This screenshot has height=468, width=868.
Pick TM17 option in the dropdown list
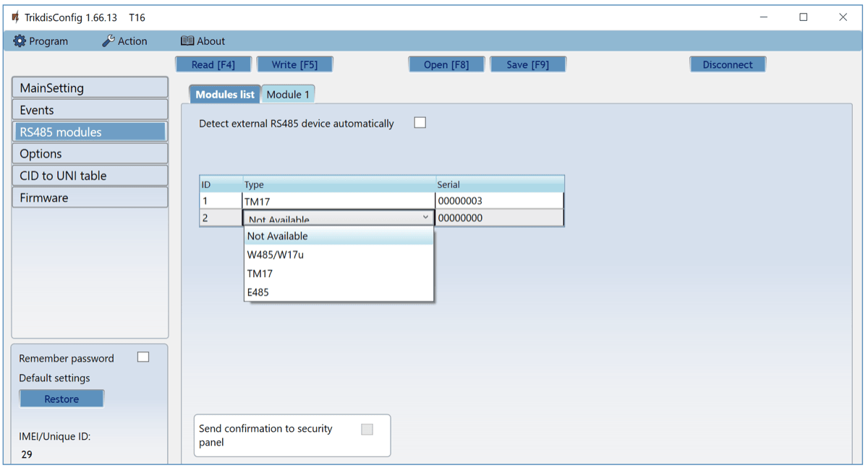pyautogui.click(x=260, y=274)
